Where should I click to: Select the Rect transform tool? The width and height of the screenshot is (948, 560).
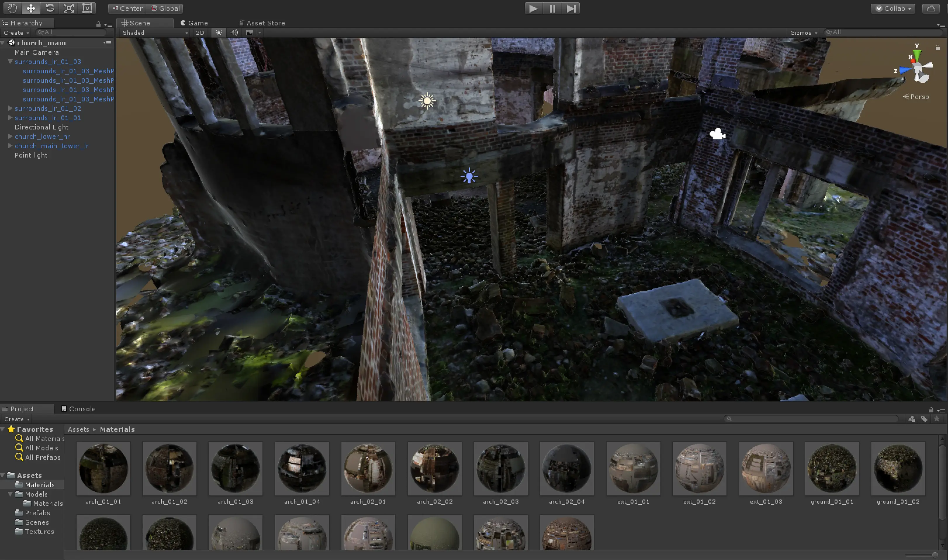click(x=87, y=8)
